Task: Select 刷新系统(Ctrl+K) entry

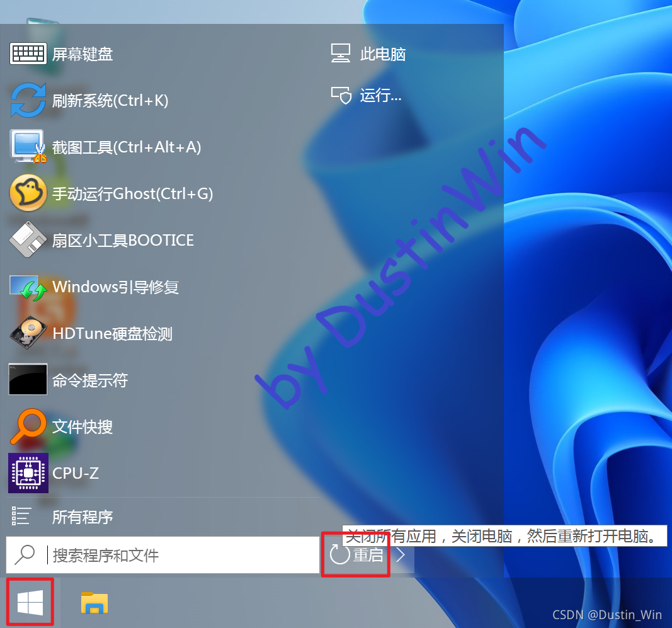Action: [x=110, y=100]
